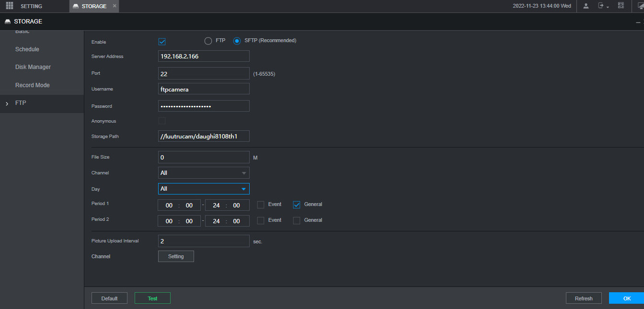The width and height of the screenshot is (644, 309).
Task: Click the STORAGE panel header icon
Action: pyautogui.click(x=8, y=22)
